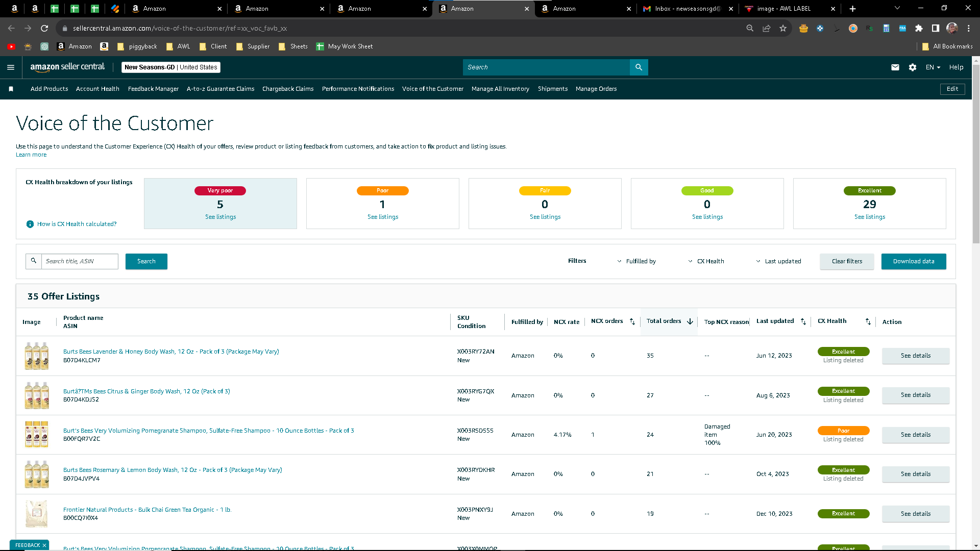See details for Frontier Chai Green Tea

(x=916, y=514)
